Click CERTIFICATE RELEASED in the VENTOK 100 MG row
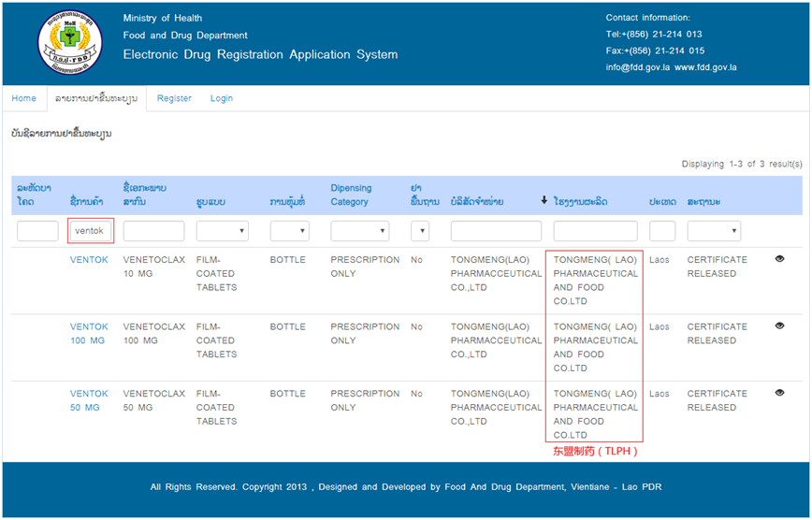 [718, 334]
